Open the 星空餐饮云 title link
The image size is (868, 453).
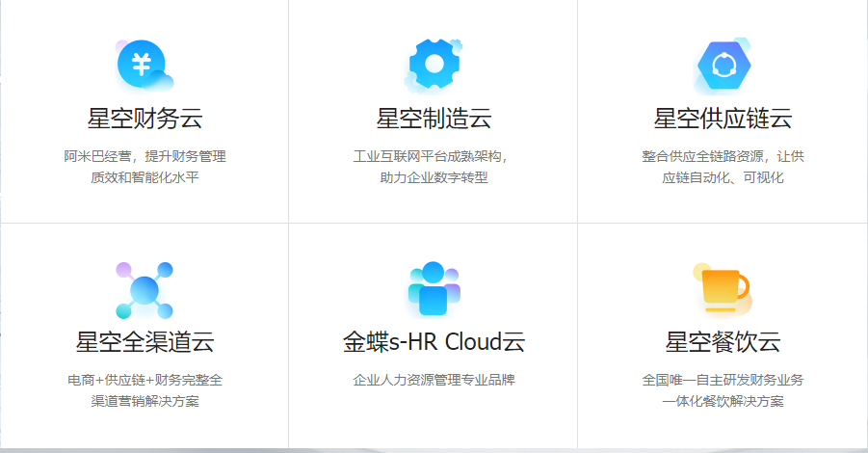[x=723, y=342]
